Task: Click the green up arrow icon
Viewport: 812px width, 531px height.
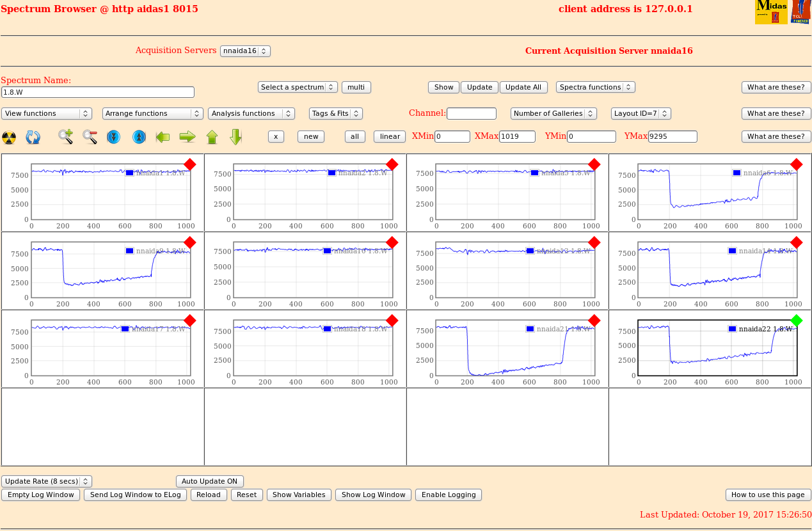Action: tap(212, 136)
